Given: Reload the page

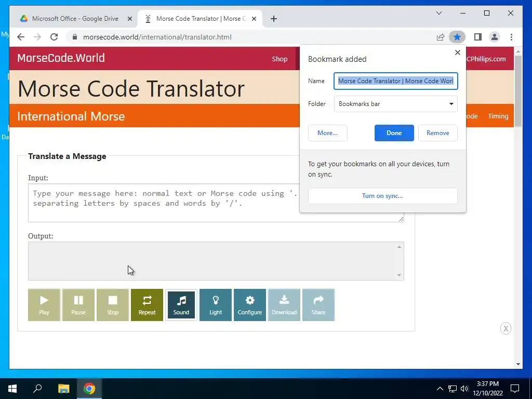Looking at the screenshot, I should point(54,37).
